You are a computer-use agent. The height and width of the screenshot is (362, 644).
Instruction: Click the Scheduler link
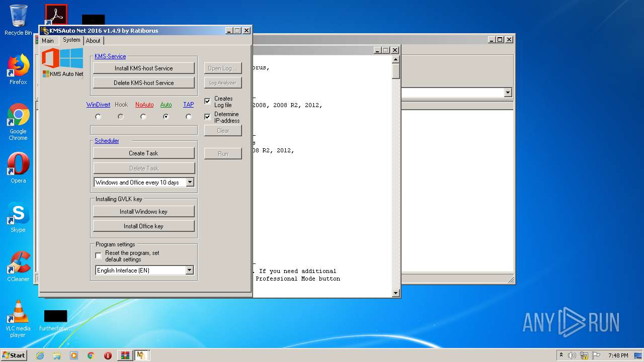[x=107, y=141]
